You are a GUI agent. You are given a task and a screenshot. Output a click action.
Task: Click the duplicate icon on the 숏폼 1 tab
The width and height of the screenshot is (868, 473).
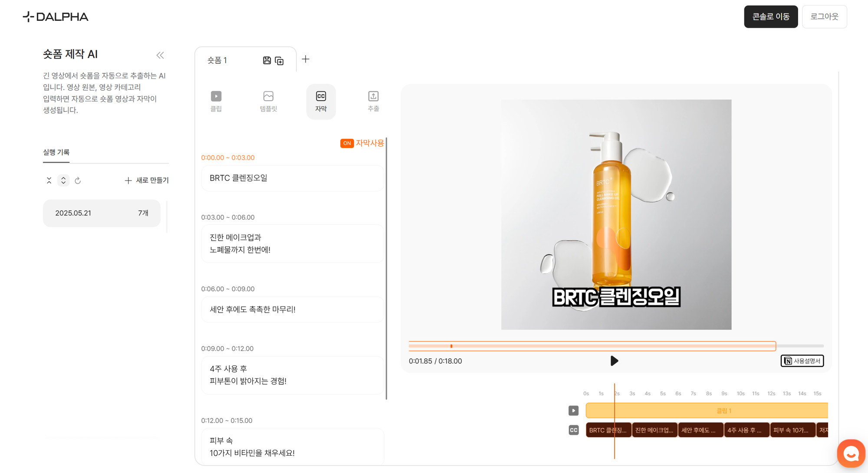(279, 61)
